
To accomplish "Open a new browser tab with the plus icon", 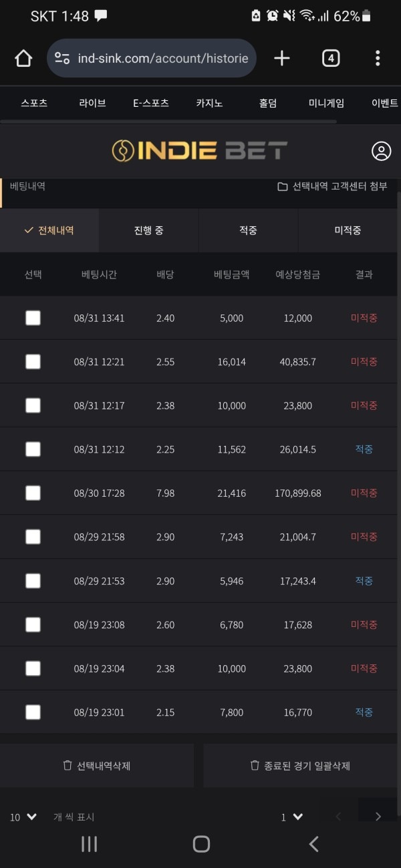I will (x=281, y=58).
